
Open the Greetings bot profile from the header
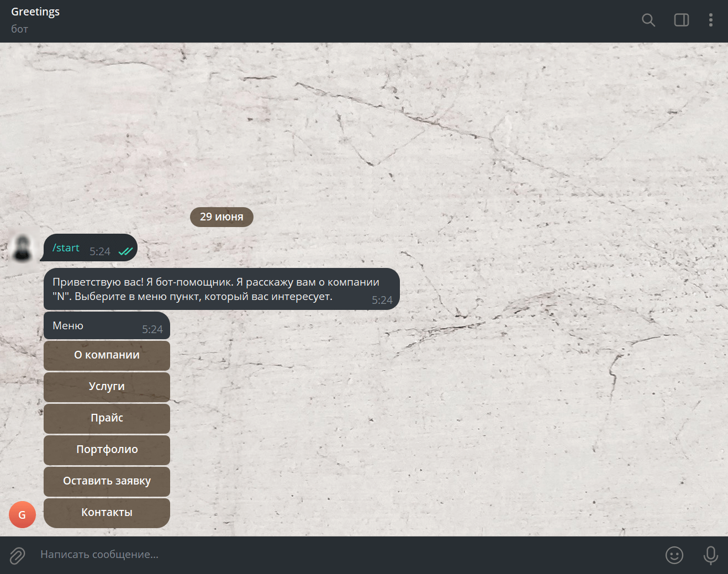(x=35, y=12)
